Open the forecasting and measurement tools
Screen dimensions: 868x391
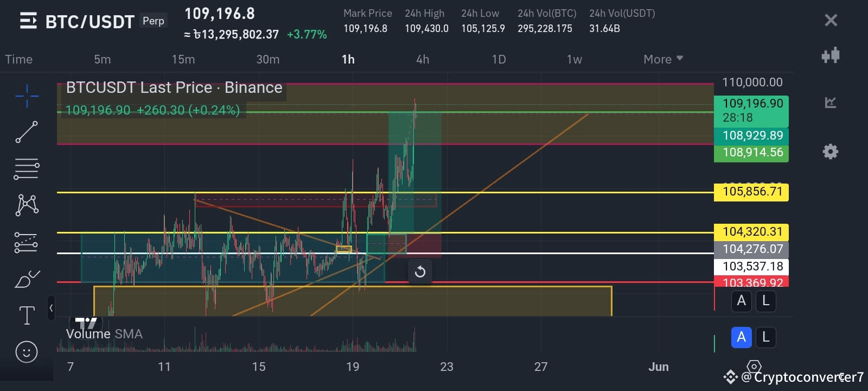26,242
